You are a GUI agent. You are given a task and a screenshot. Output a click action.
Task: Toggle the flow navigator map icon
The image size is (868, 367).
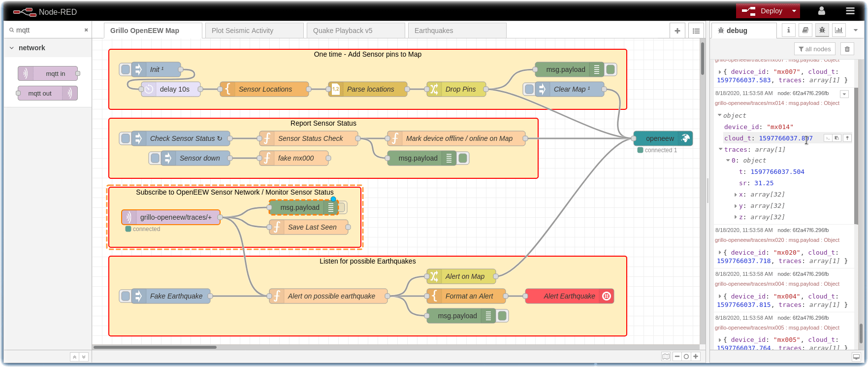pos(666,357)
